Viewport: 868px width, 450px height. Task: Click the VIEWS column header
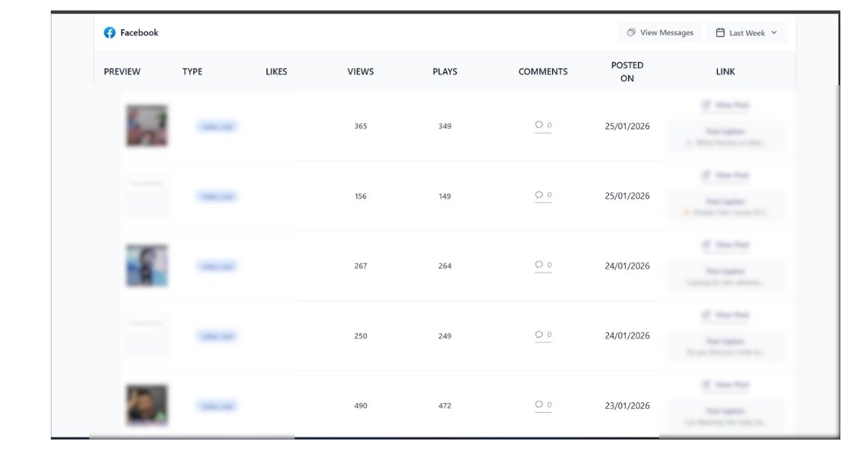click(x=361, y=72)
